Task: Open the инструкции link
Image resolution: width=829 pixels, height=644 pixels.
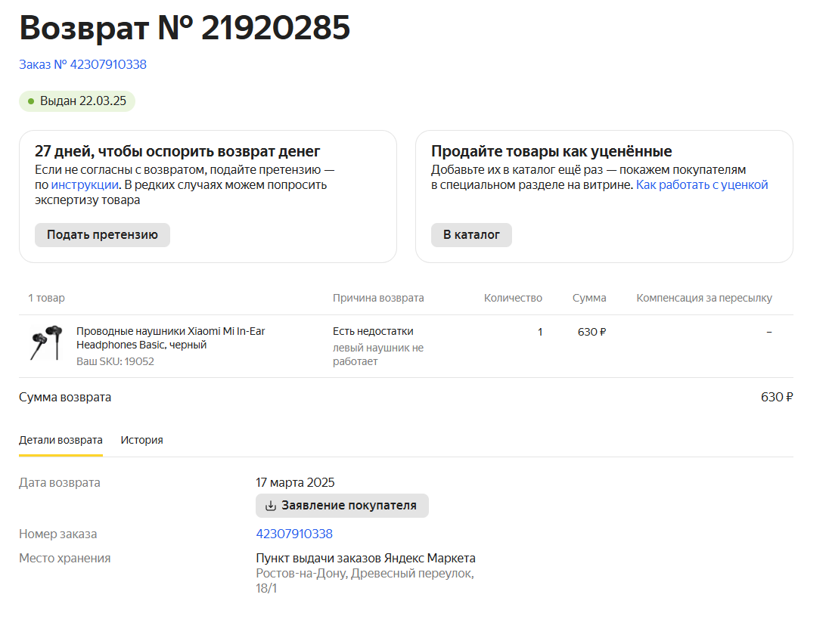Action: click(85, 185)
